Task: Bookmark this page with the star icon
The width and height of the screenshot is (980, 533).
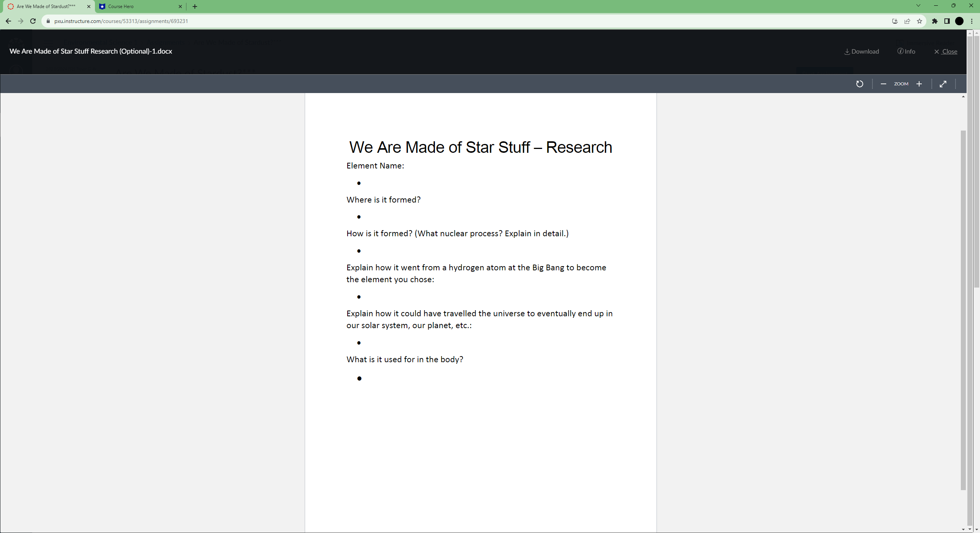Action: [x=920, y=21]
